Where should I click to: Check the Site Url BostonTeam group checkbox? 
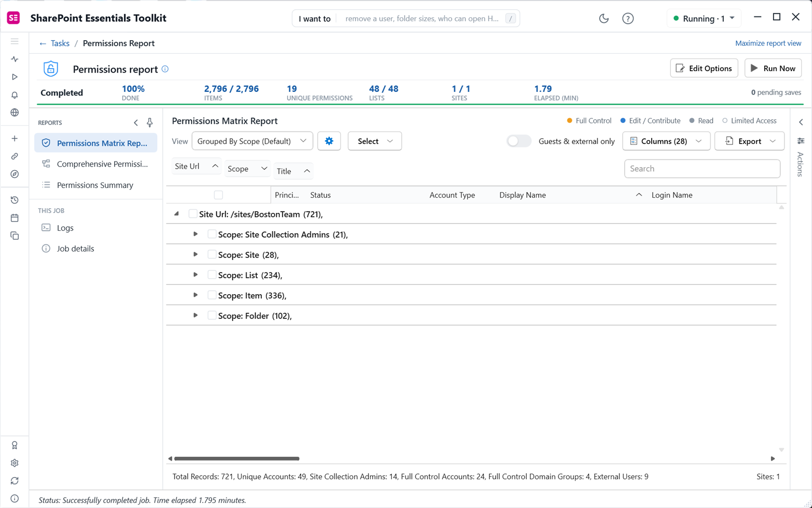(193, 214)
